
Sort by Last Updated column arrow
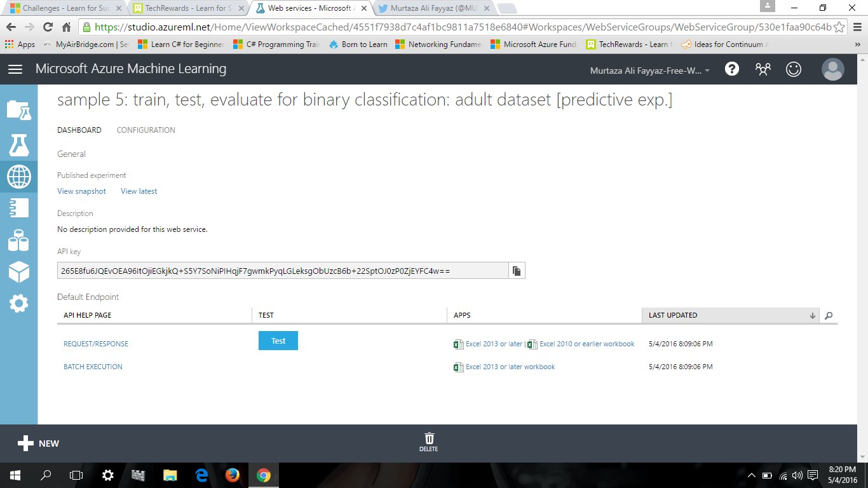[812, 315]
